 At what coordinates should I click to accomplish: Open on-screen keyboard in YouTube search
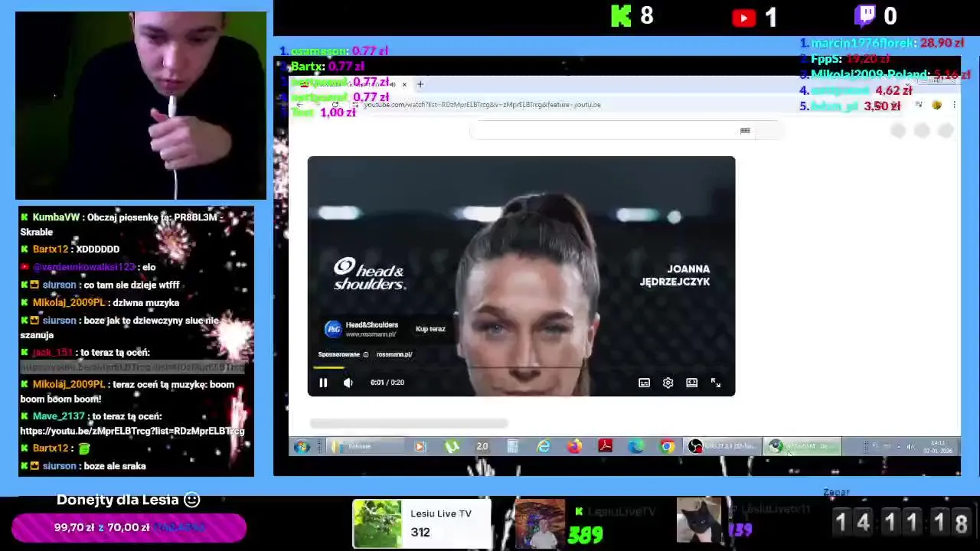[745, 131]
